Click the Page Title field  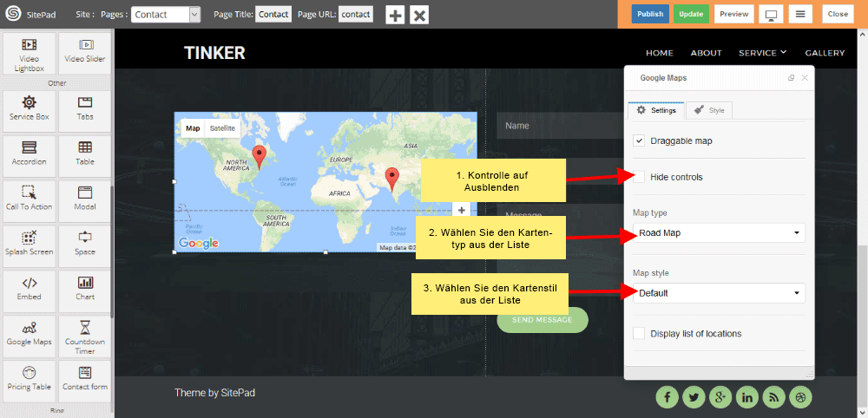[273, 15]
